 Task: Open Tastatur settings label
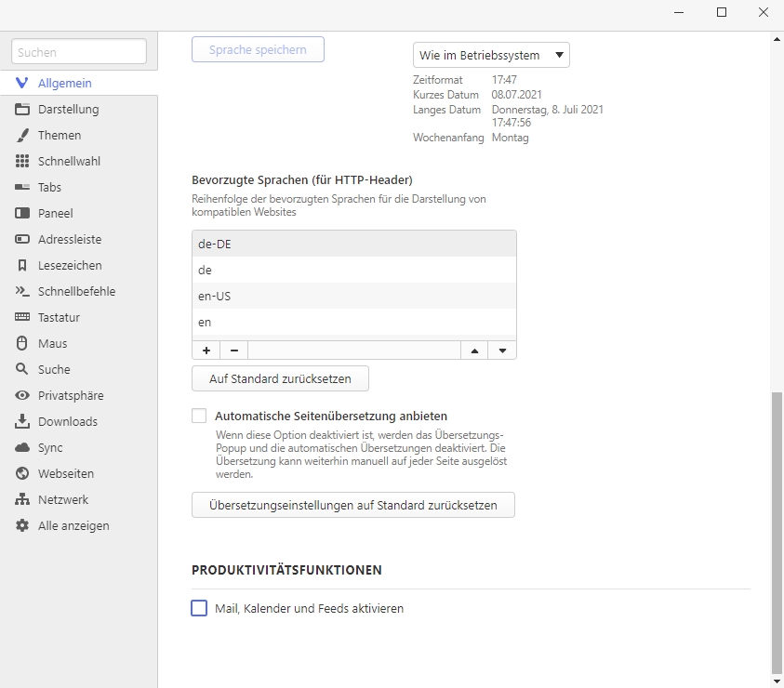59,317
